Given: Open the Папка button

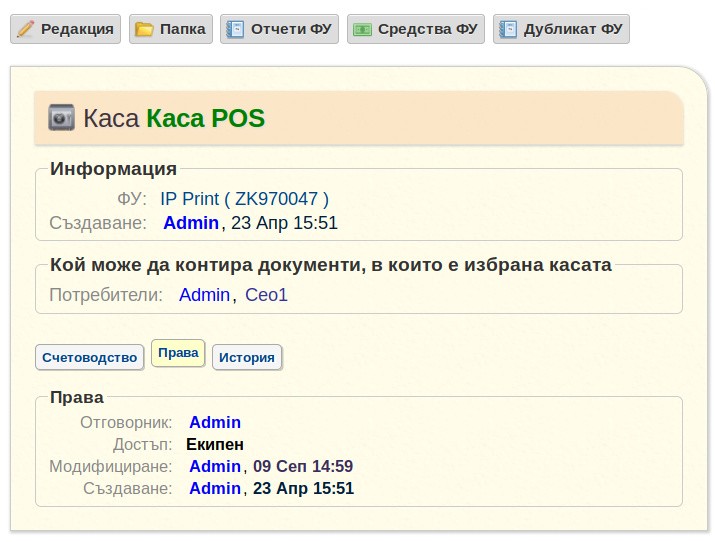Looking at the screenshot, I should pos(171,29).
